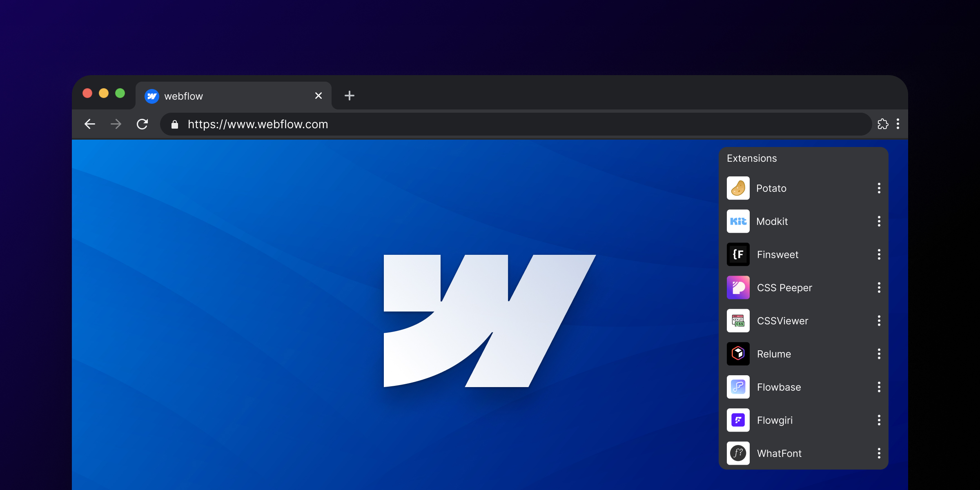This screenshot has height=490, width=980.
Task: Click the WhatFont extension icon
Action: (738, 453)
